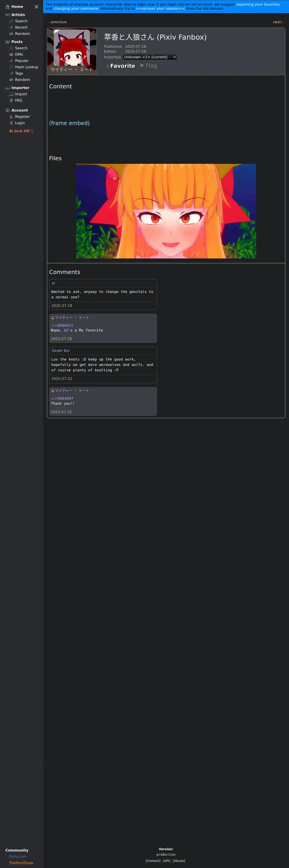The height and width of the screenshot is (868, 289).
Task: Click the Account section icon
Action: coord(7,110)
